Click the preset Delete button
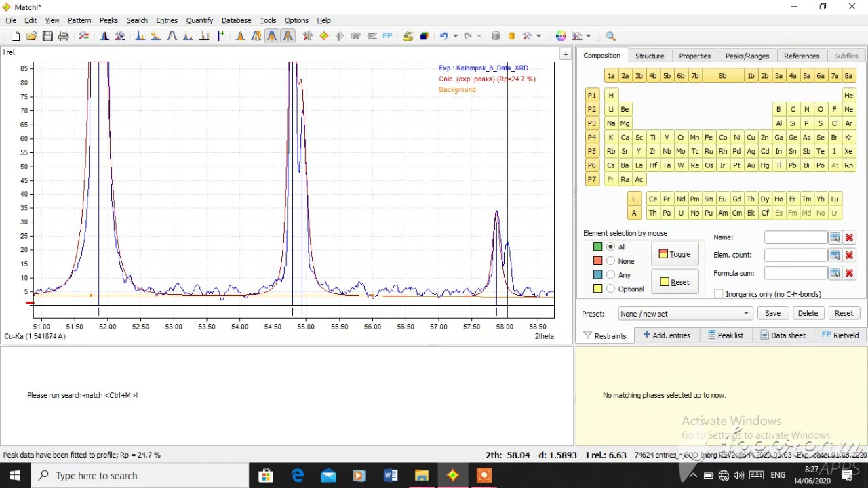This screenshot has width=868, height=488. (x=808, y=314)
